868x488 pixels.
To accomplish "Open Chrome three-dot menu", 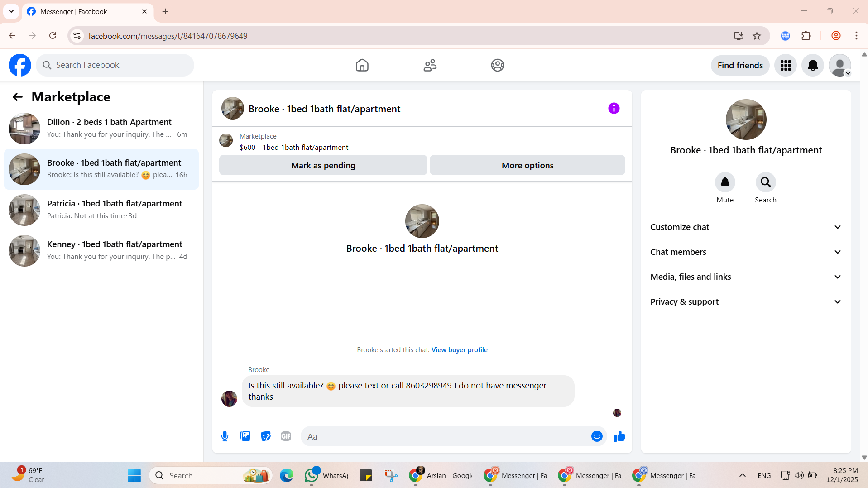I will [856, 36].
